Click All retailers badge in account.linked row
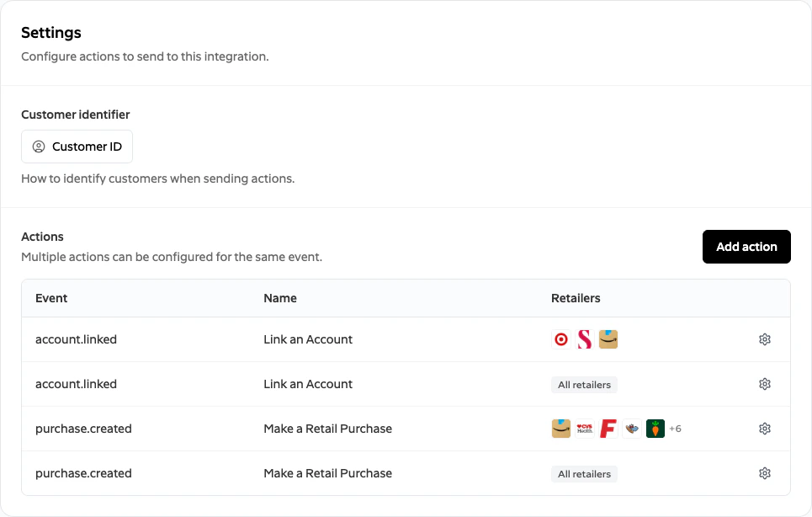The width and height of the screenshot is (812, 517). pos(584,385)
